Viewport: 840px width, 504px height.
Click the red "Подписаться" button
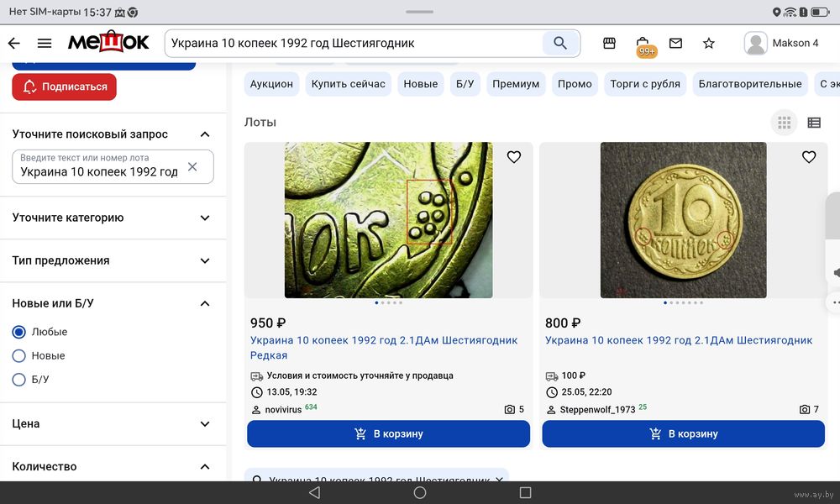click(x=65, y=87)
